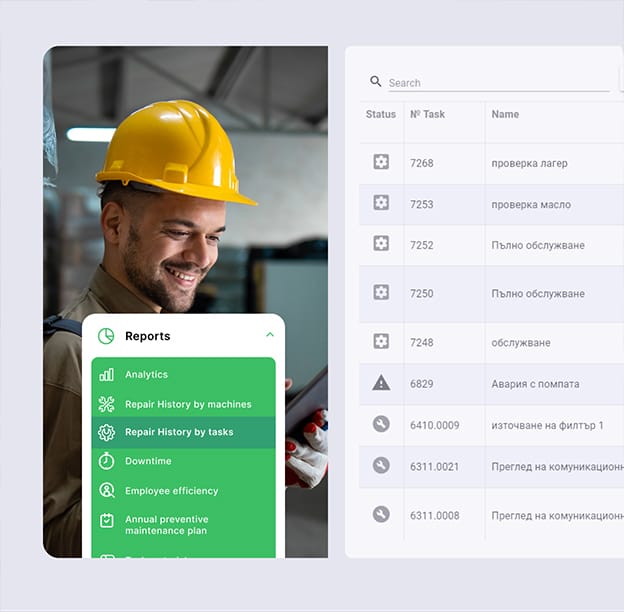Open Annual preventive maintenance plan
624x612 pixels.
tap(166, 525)
